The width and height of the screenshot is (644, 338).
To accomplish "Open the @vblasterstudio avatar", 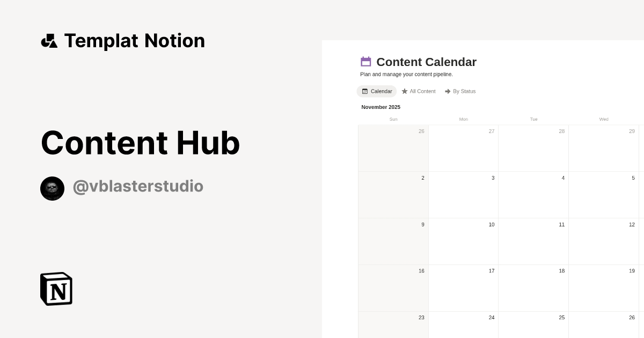I will (52, 188).
